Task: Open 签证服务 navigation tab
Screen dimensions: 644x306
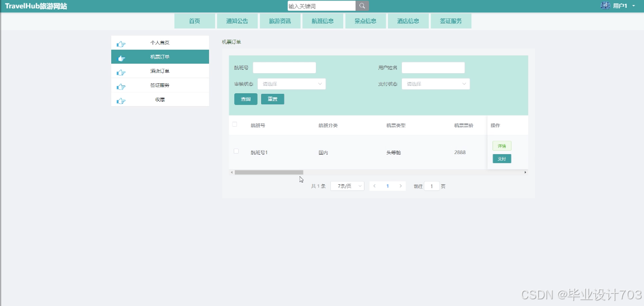Action: point(451,21)
